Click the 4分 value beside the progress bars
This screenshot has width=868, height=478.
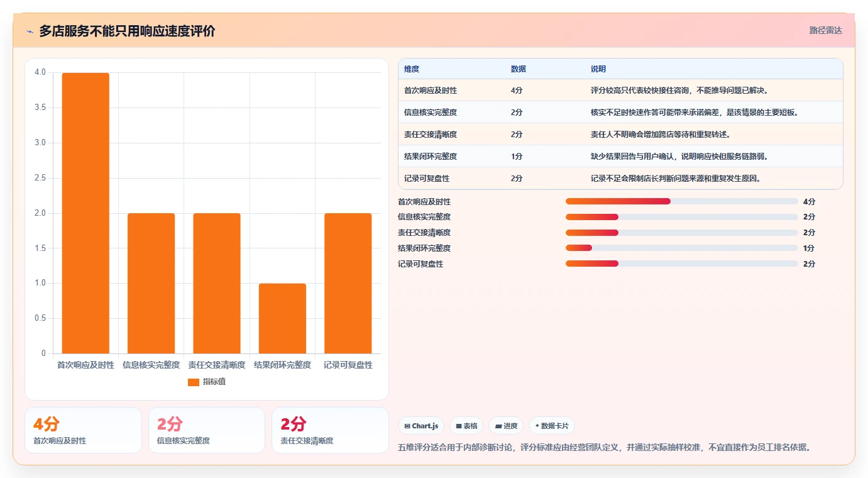click(x=809, y=202)
